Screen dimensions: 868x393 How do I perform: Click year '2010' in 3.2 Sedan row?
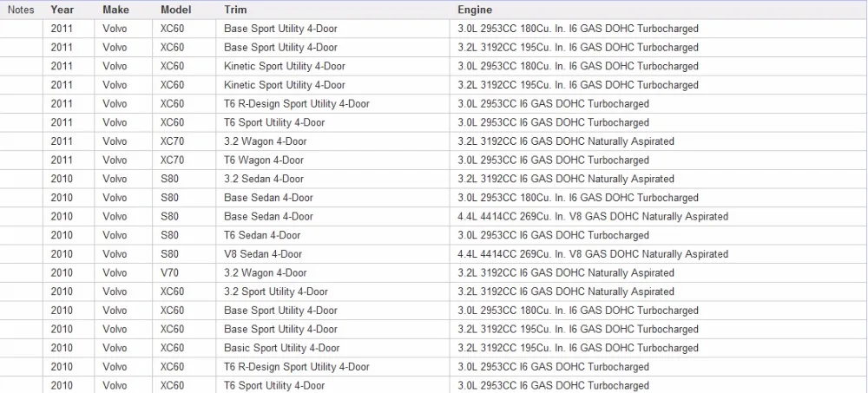click(69, 179)
